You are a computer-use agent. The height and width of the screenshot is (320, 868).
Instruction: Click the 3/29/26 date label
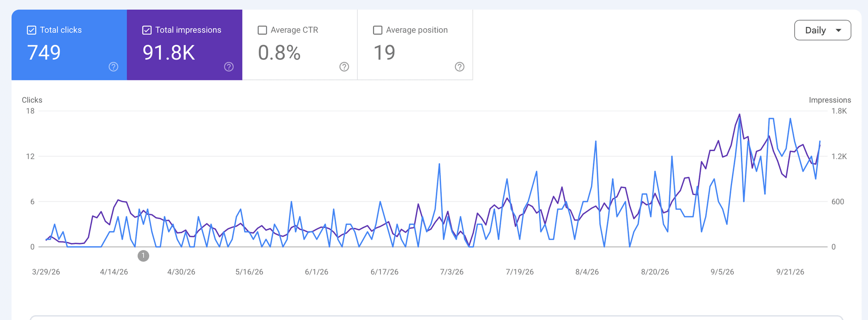(46, 272)
